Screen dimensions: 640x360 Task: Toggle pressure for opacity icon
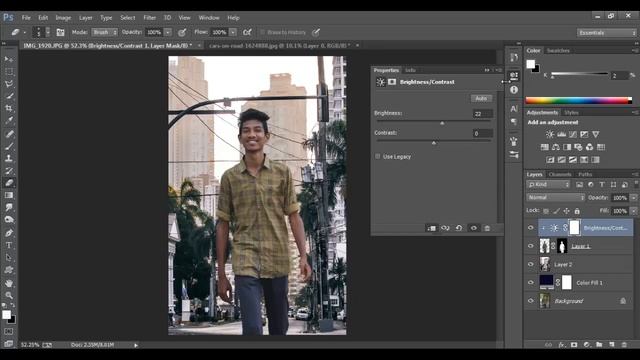[182, 32]
